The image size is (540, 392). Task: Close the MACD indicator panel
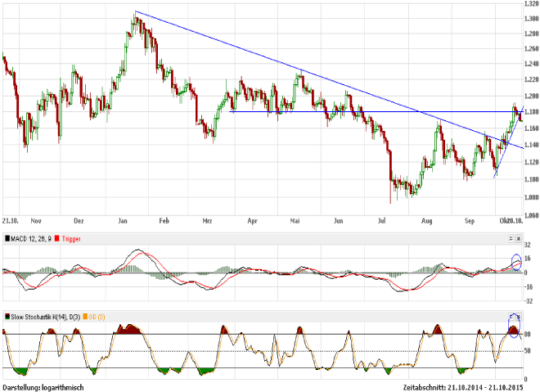[x=520, y=237]
